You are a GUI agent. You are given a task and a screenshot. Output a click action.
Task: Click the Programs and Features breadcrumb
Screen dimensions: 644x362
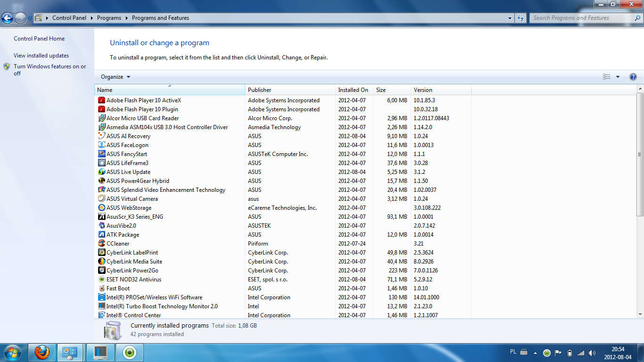pyautogui.click(x=160, y=18)
